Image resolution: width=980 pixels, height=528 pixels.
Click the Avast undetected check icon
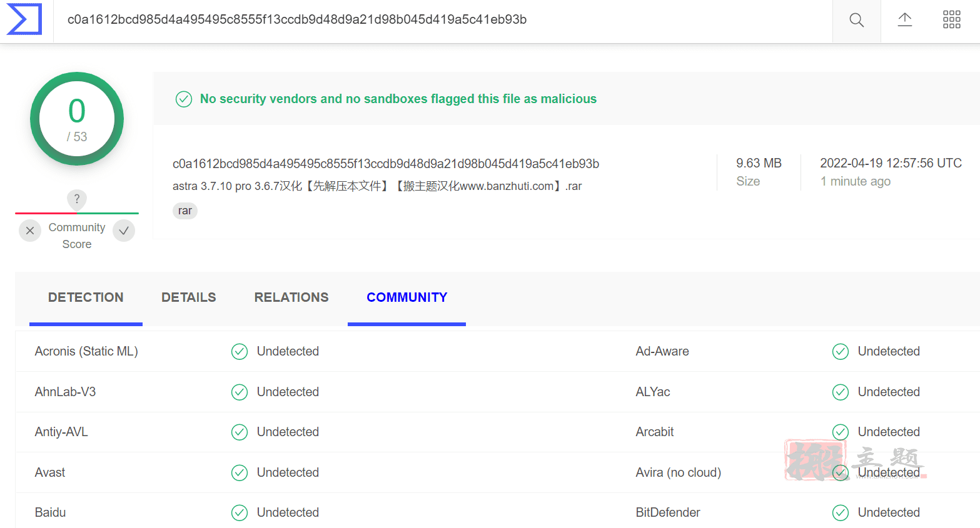point(240,472)
